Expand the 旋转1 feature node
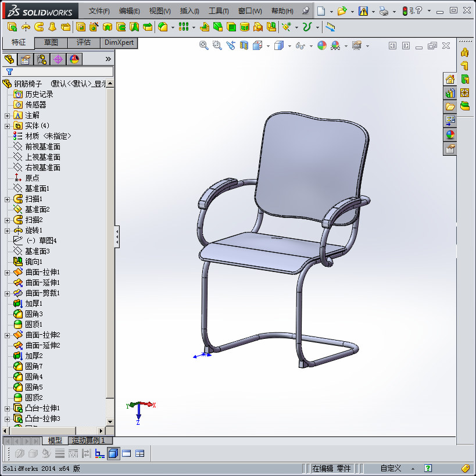 [x=8, y=231]
